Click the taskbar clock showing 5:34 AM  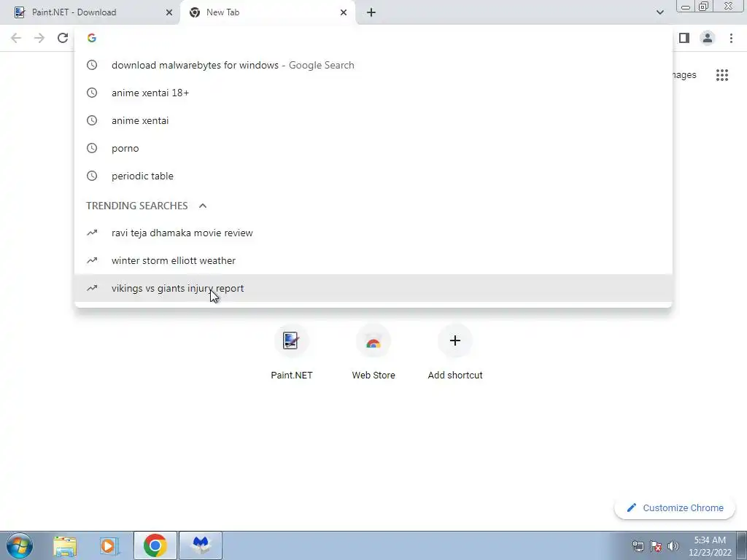point(710,546)
